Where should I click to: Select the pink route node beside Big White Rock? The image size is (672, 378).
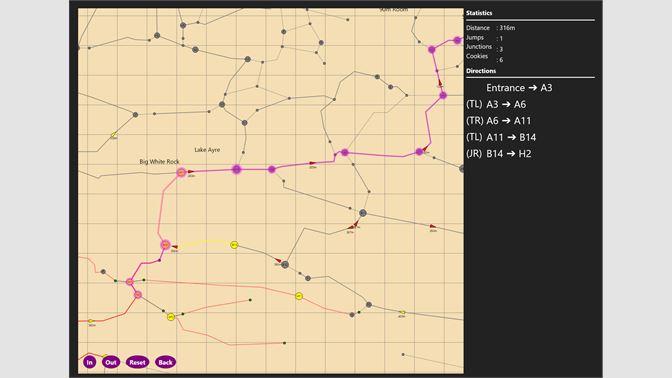click(181, 172)
